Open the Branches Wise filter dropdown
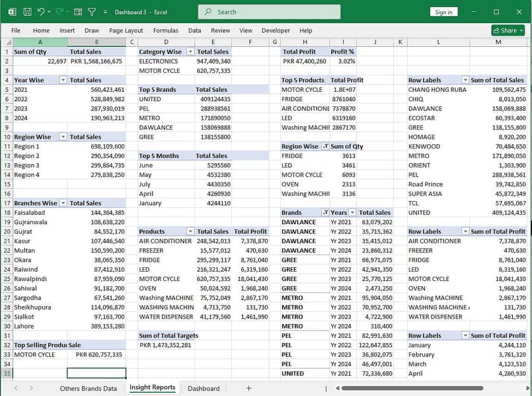This screenshot has width=532, height=396. [63, 203]
